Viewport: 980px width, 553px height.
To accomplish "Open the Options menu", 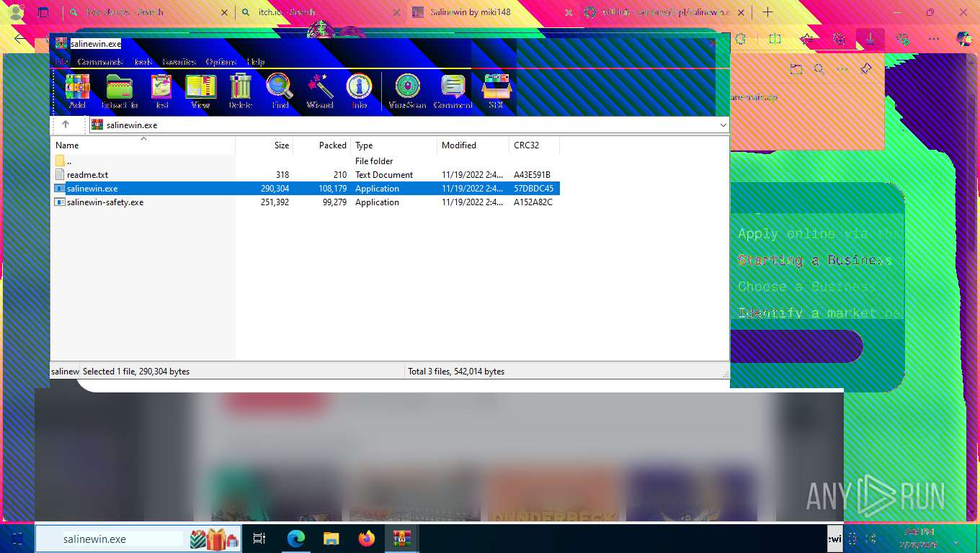I will coord(222,62).
